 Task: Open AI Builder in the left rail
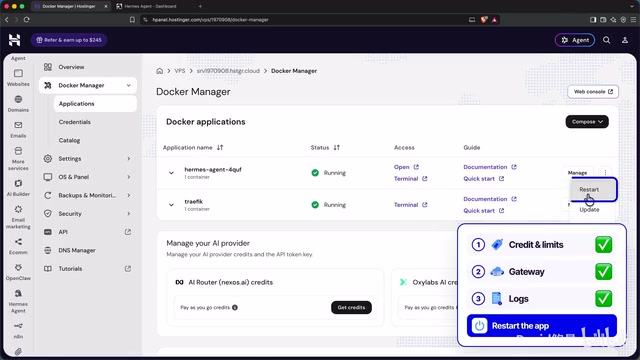coord(18,188)
